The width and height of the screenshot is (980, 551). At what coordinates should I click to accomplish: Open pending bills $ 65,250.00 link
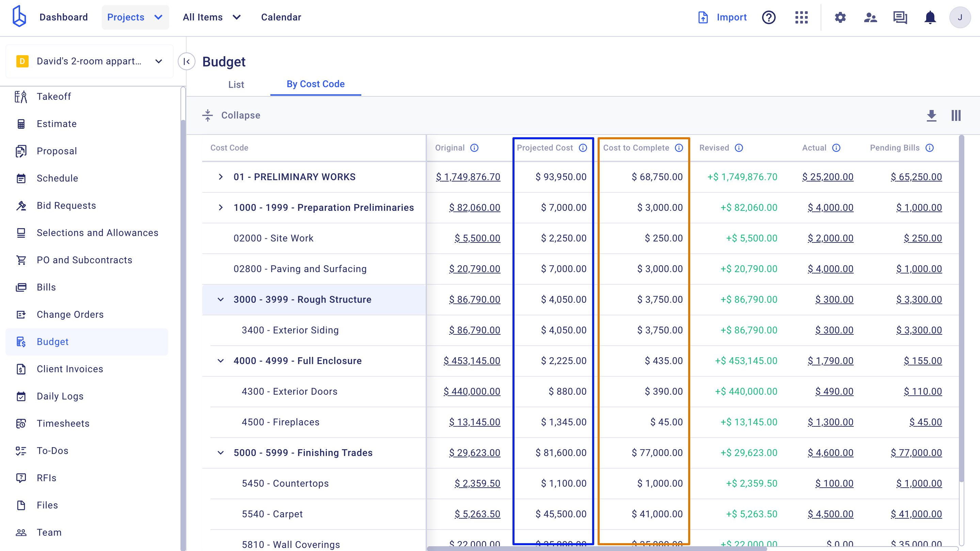pos(916,177)
